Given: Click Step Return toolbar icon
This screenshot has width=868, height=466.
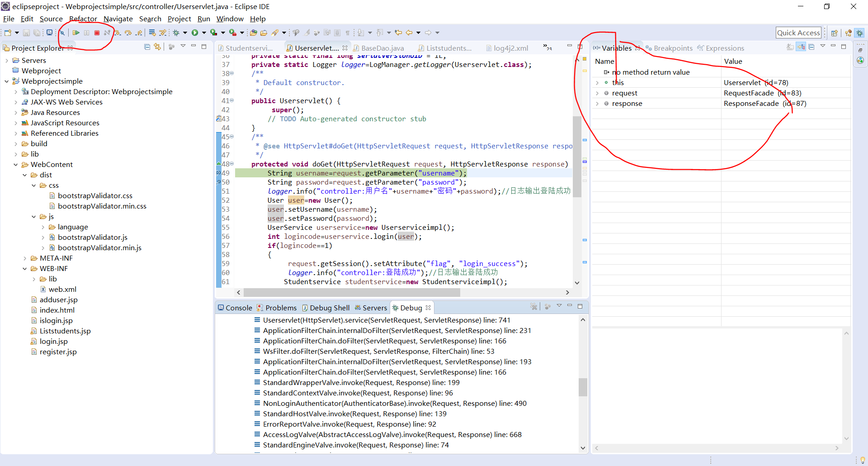Looking at the screenshot, I should pyautogui.click(x=139, y=33).
